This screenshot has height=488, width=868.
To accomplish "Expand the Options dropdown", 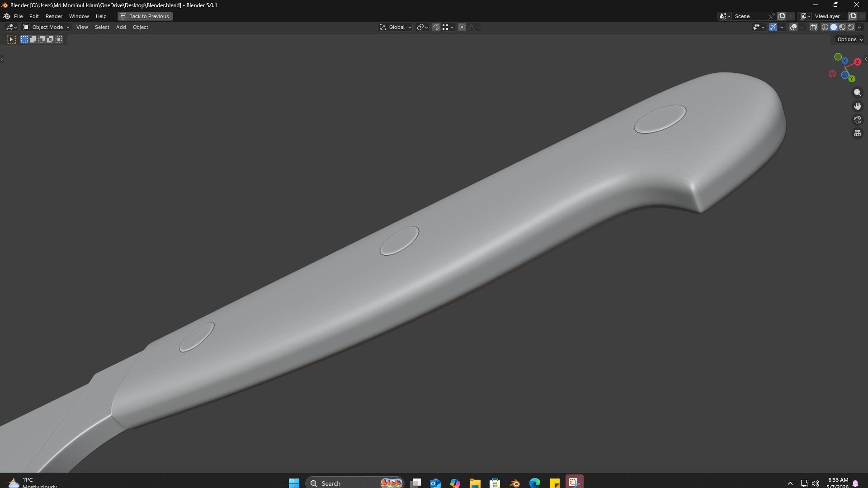I will click(850, 39).
